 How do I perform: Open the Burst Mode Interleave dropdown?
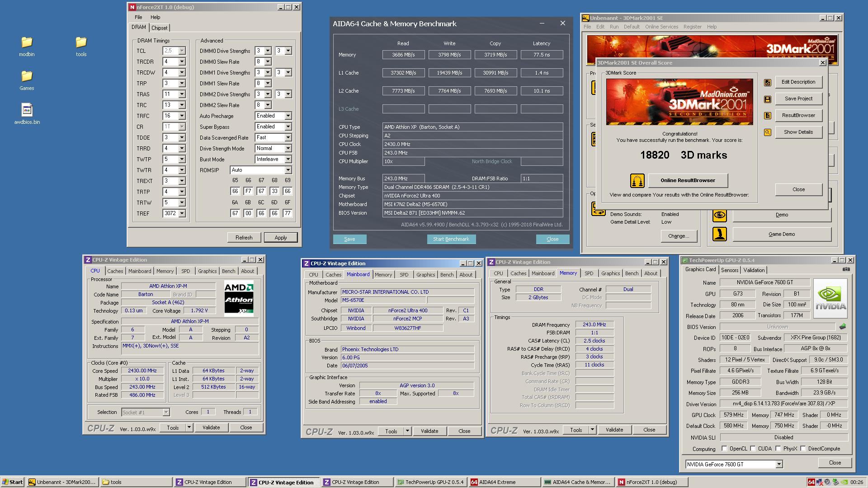pyautogui.click(x=288, y=160)
